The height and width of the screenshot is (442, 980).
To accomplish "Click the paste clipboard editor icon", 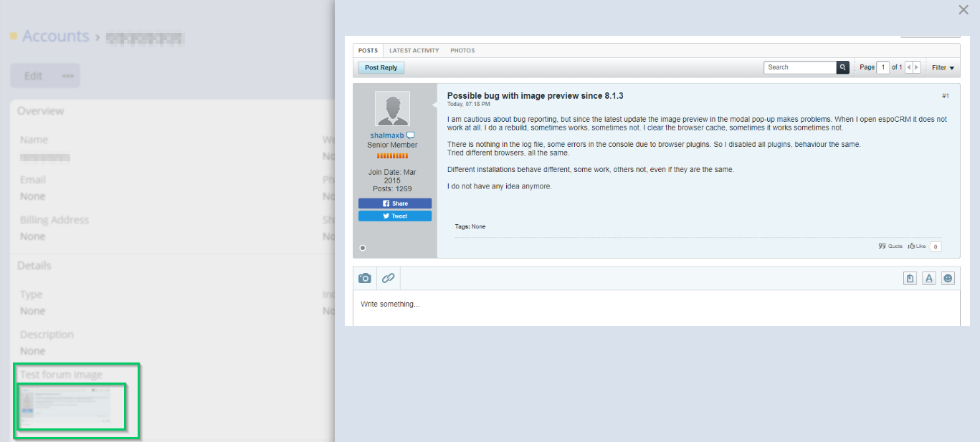I will 910,279.
